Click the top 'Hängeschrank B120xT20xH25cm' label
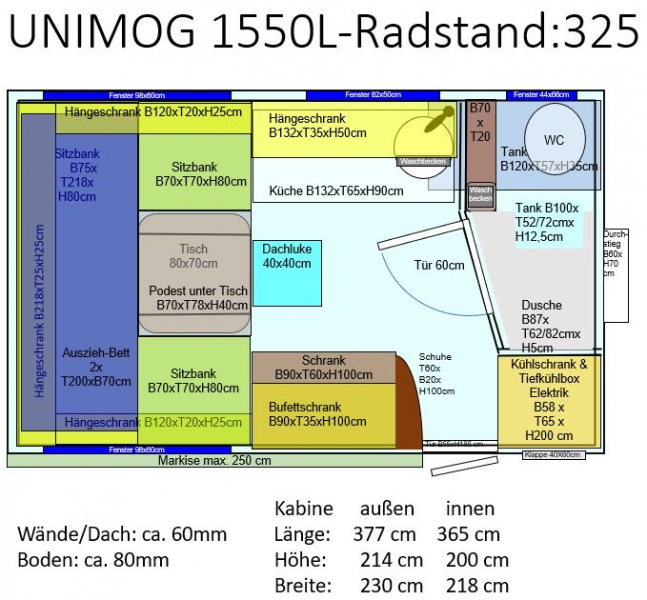647x600 pixels. coord(153,112)
